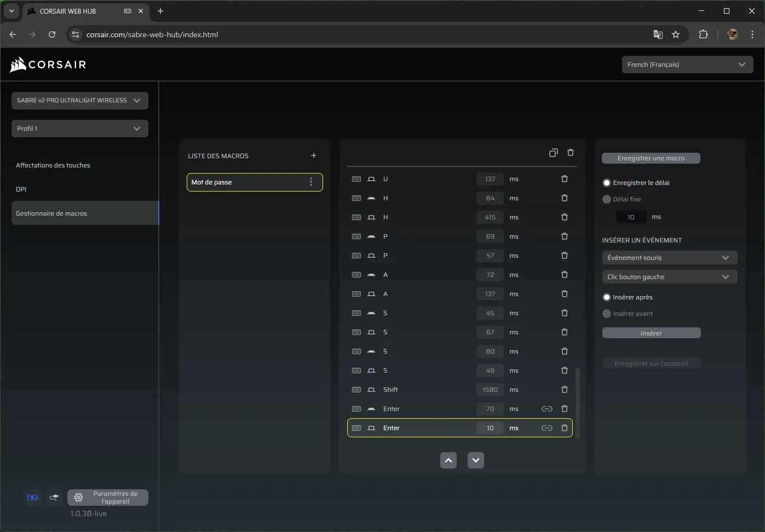Select Délai fixe radio option

[607, 199]
